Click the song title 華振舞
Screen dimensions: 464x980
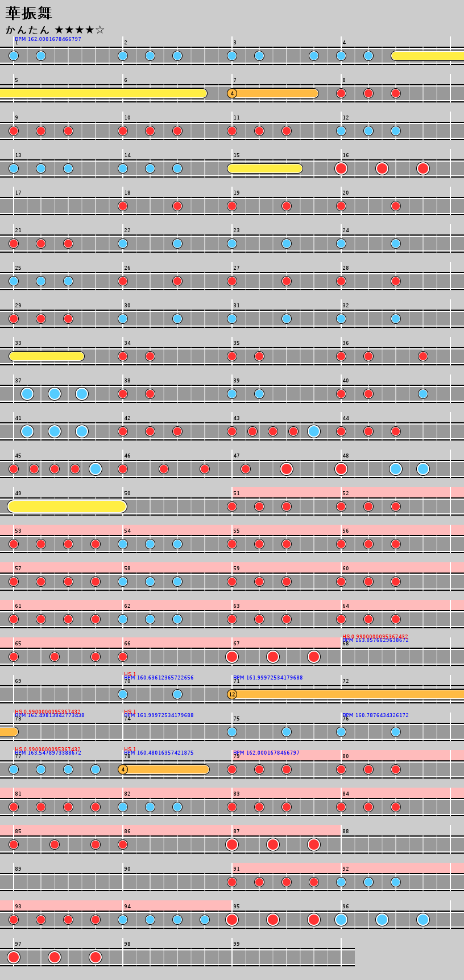tap(29, 13)
